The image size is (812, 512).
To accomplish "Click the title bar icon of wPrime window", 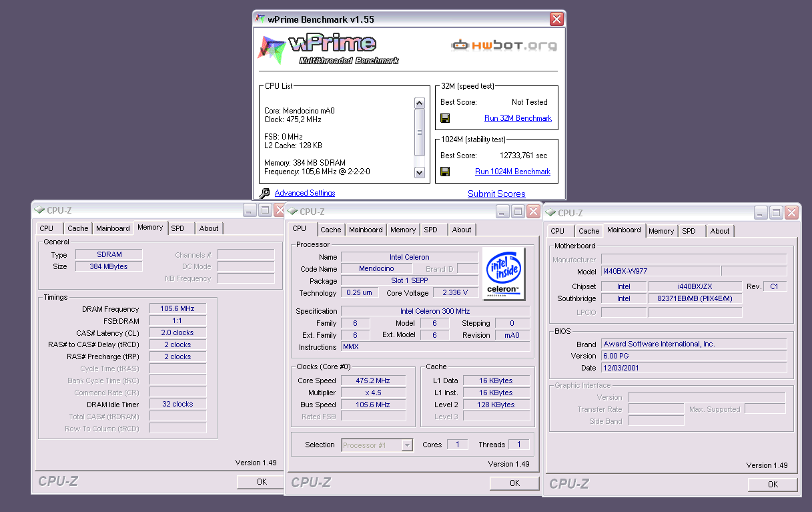I will point(261,19).
